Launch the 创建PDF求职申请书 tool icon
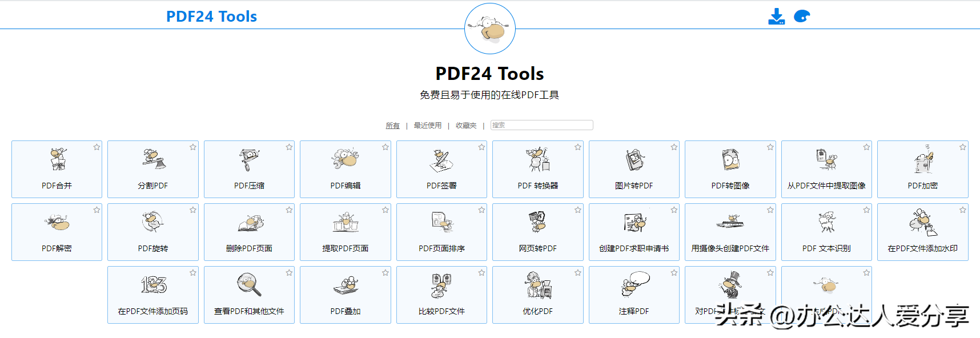Screen dimensions: 980x338 (634, 222)
